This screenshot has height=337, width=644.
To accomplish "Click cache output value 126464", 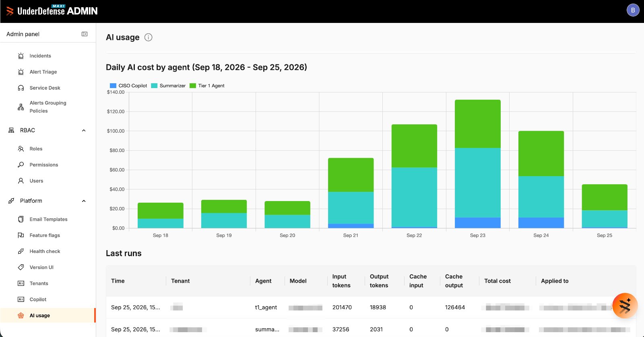I will pyautogui.click(x=455, y=307).
